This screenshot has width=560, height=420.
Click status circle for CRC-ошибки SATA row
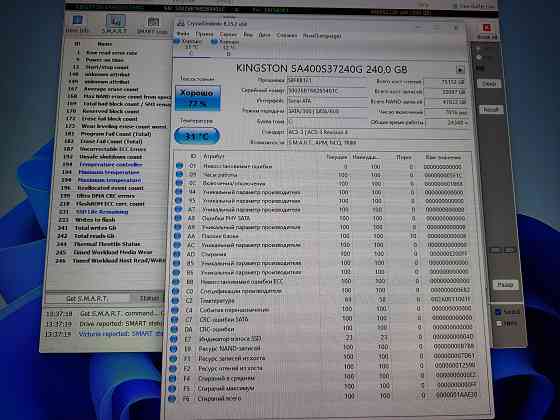175,319
